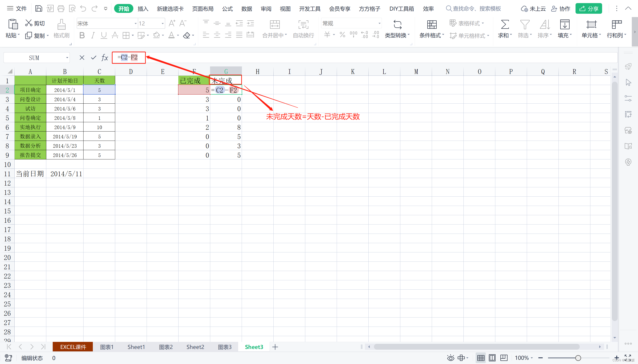Click the save file icon
The image size is (638, 364).
click(39, 9)
